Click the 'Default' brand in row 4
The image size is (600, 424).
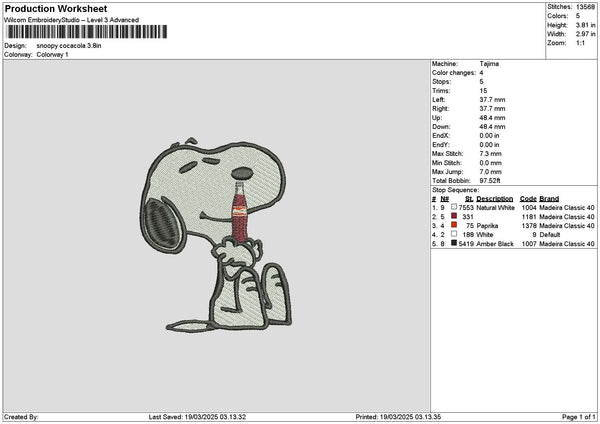tap(550, 235)
